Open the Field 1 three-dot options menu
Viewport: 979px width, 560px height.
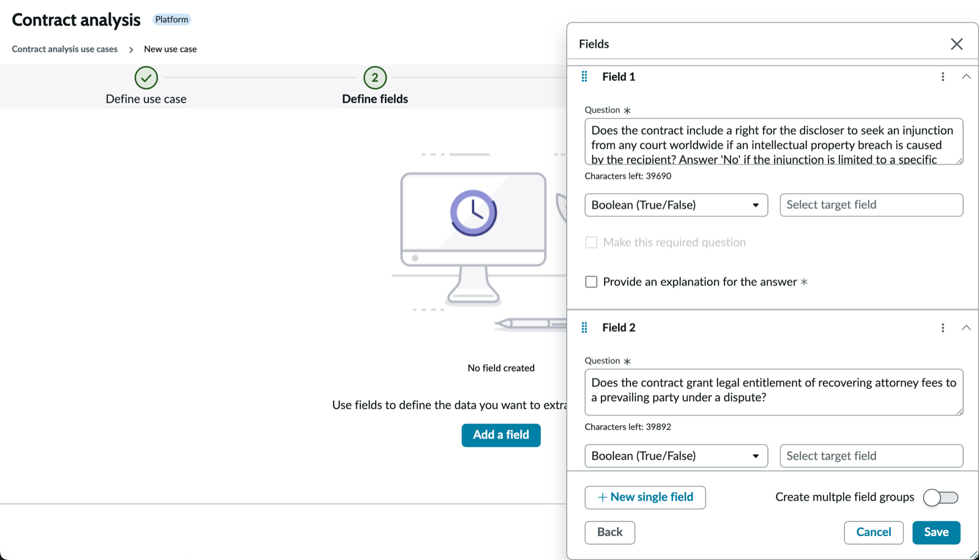pyautogui.click(x=943, y=76)
